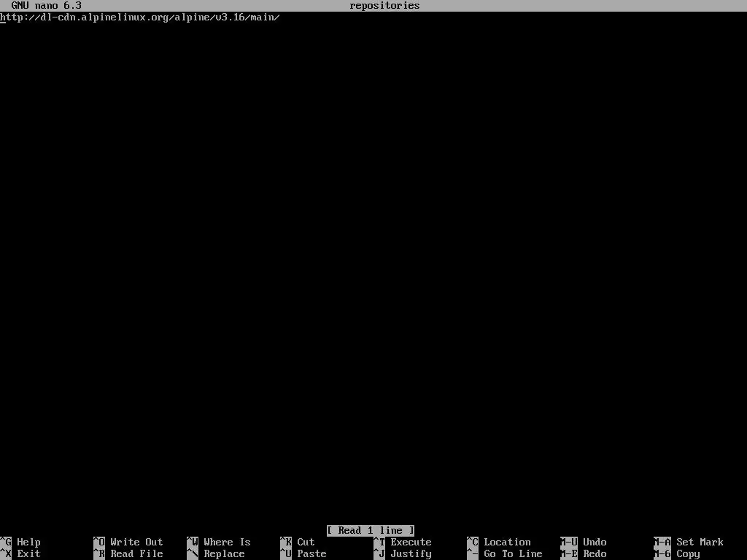Select the ^O Write Out shortcut
Viewport: 747px width, 560px height.
(128, 542)
